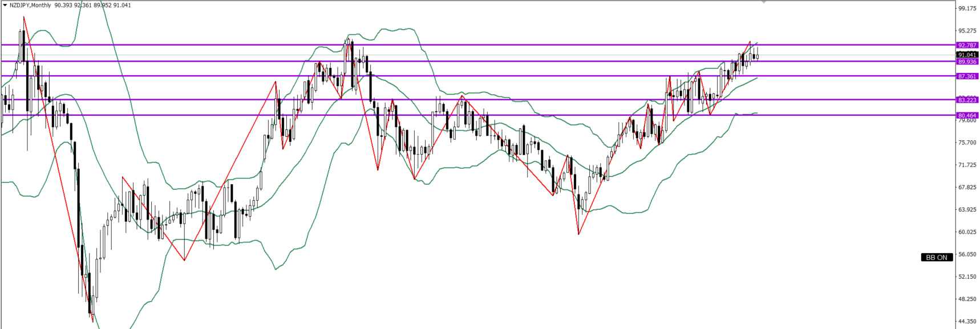This screenshot has height=329, width=980.
Task: Click the chart shift triangle marker at top
Action: tap(764, 2)
